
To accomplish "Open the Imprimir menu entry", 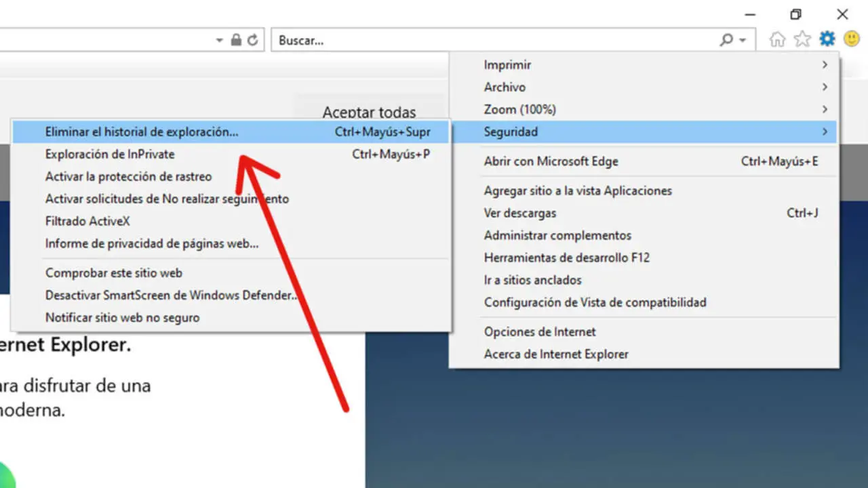I will (644, 65).
